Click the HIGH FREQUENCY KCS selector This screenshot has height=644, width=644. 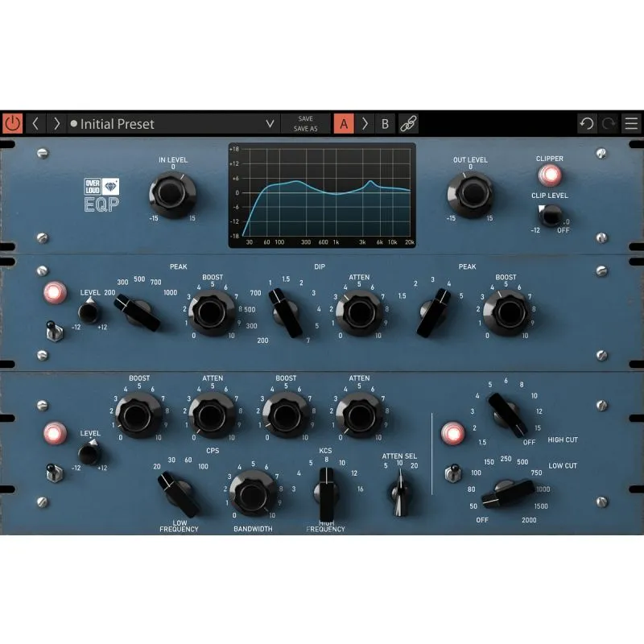click(327, 494)
